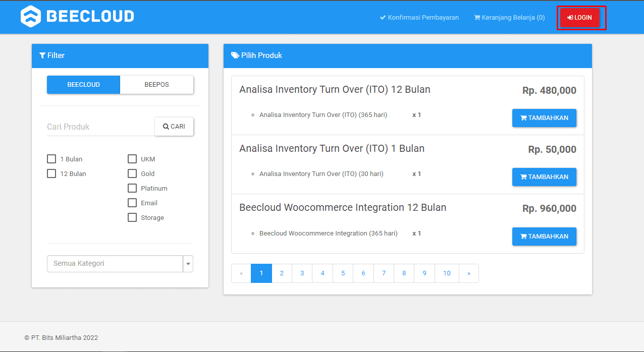Click item Analisa Inventory Turn Over (ITO) (30 hari)
The height and width of the screenshot is (352, 644).
[x=321, y=174]
